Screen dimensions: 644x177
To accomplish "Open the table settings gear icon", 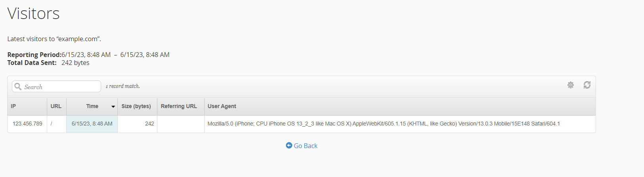I will click(x=570, y=85).
